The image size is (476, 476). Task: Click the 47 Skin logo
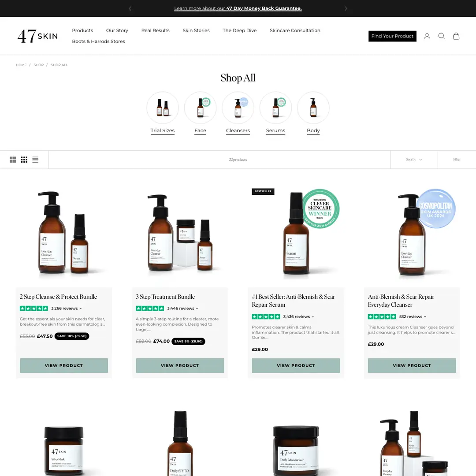coord(37,36)
